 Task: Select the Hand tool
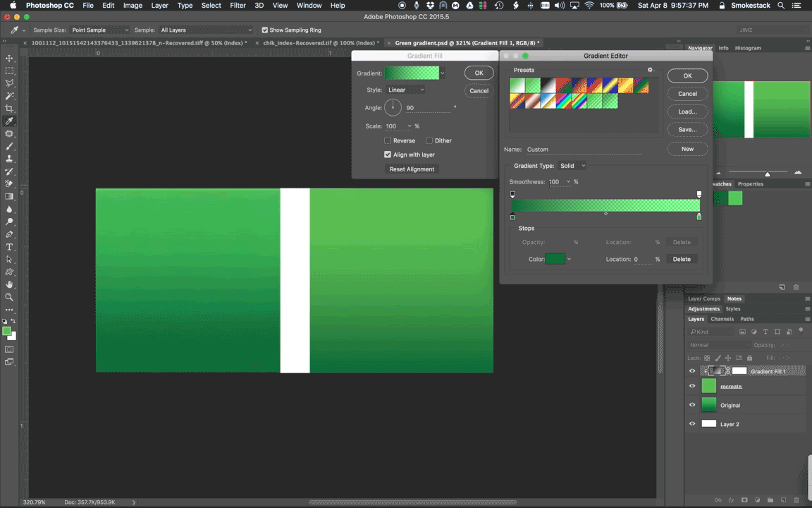(9, 284)
